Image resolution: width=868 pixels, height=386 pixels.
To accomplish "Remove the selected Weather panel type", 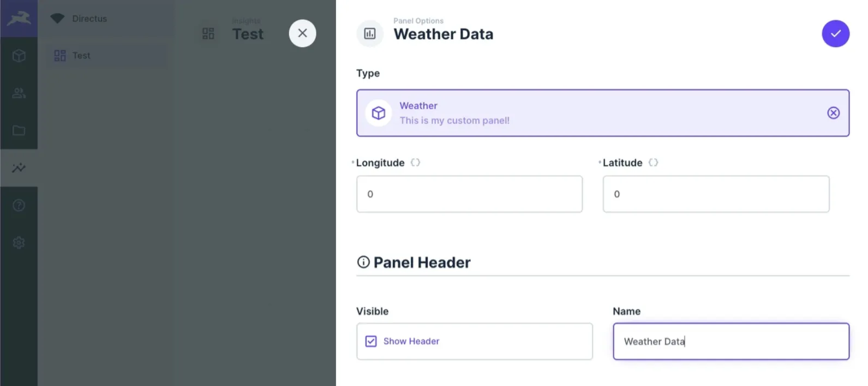I will (x=833, y=112).
